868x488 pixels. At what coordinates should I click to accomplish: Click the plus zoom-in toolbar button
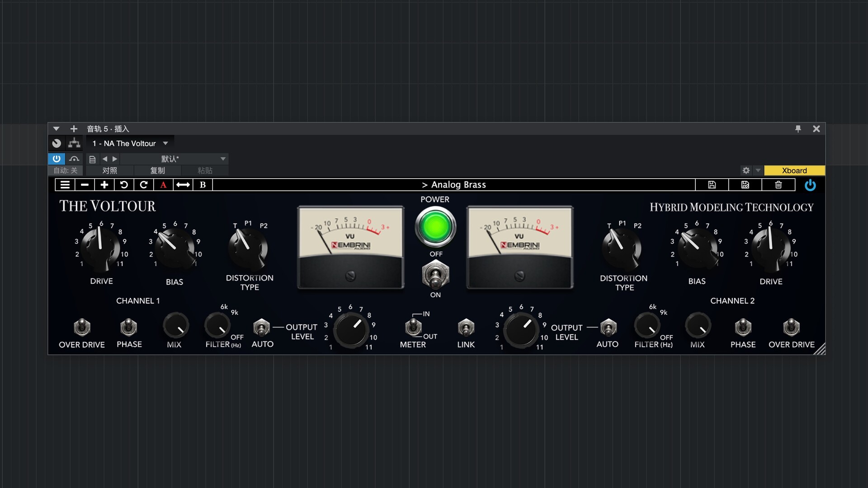tap(104, 185)
